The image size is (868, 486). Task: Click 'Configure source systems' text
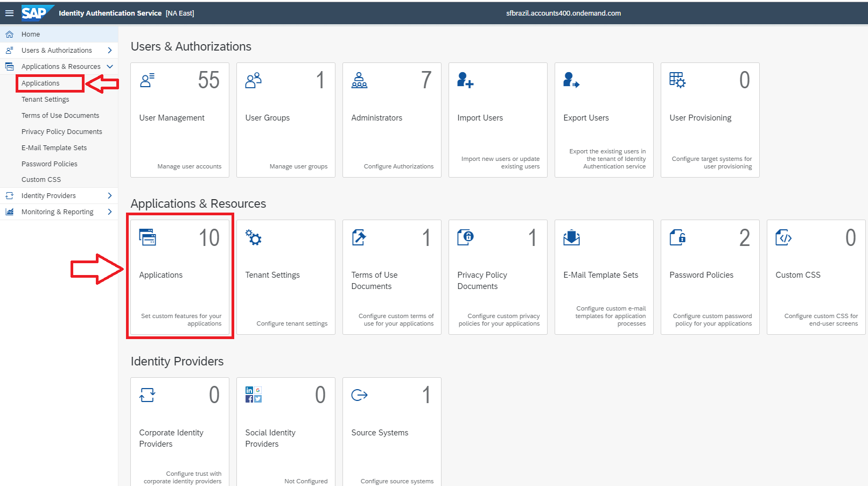point(397,481)
